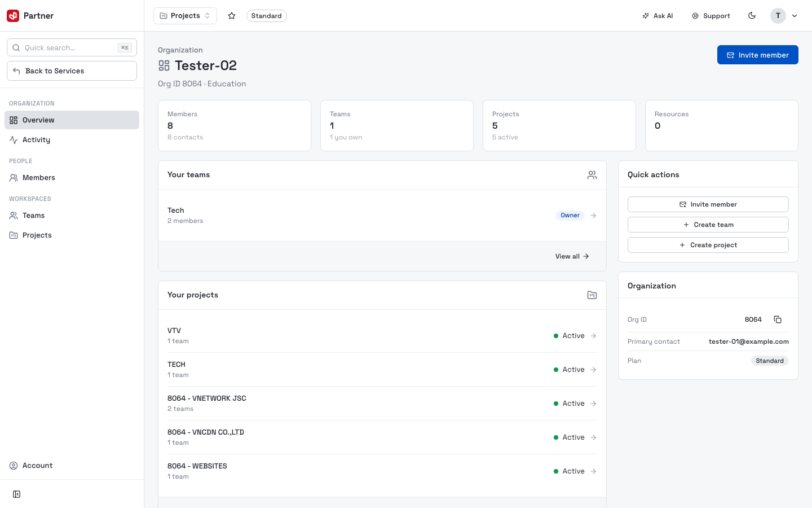Click the Tester-02 organization grid icon
The image size is (812, 508).
click(x=164, y=65)
